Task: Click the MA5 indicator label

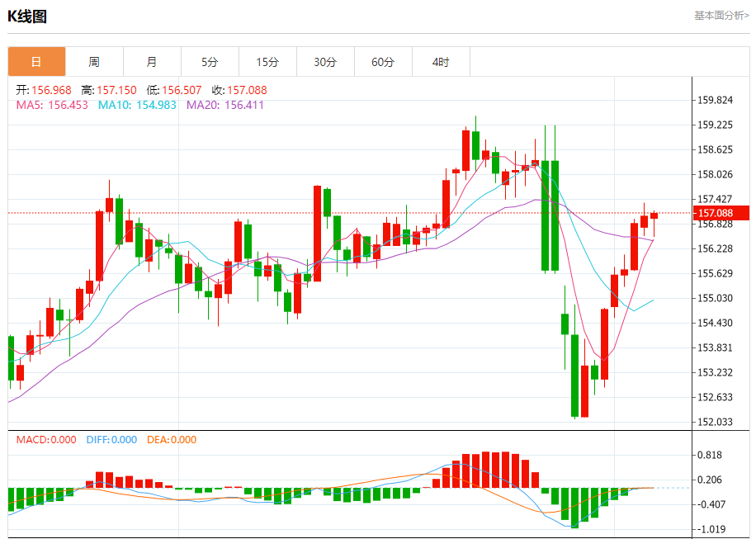Action: point(52,105)
